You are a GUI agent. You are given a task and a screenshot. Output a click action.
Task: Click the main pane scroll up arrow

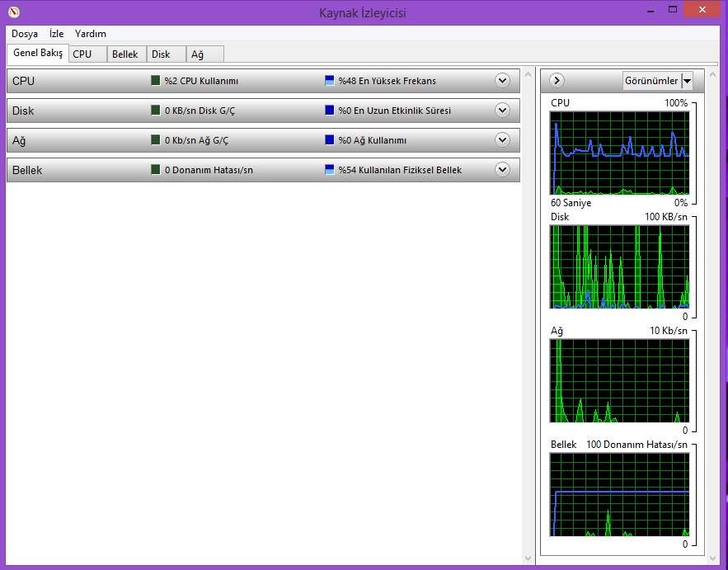(x=528, y=74)
